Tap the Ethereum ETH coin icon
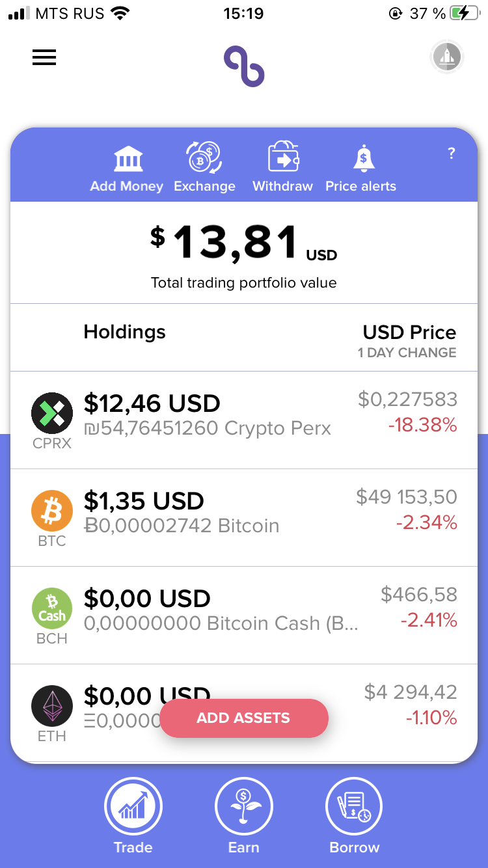 (x=52, y=705)
